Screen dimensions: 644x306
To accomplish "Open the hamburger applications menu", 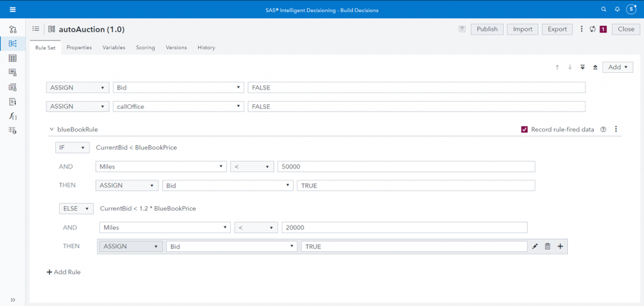I will [13, 10].
